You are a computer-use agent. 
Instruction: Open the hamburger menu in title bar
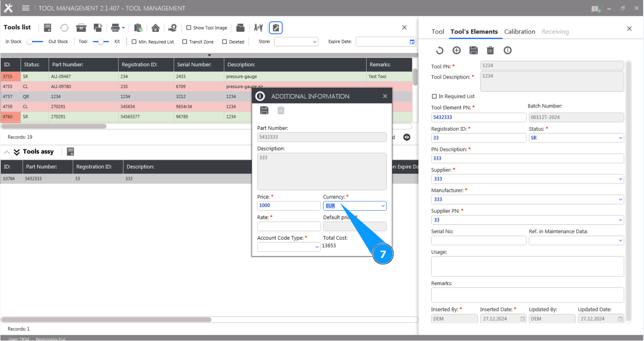pyautogui.click(x=26, y=8)
